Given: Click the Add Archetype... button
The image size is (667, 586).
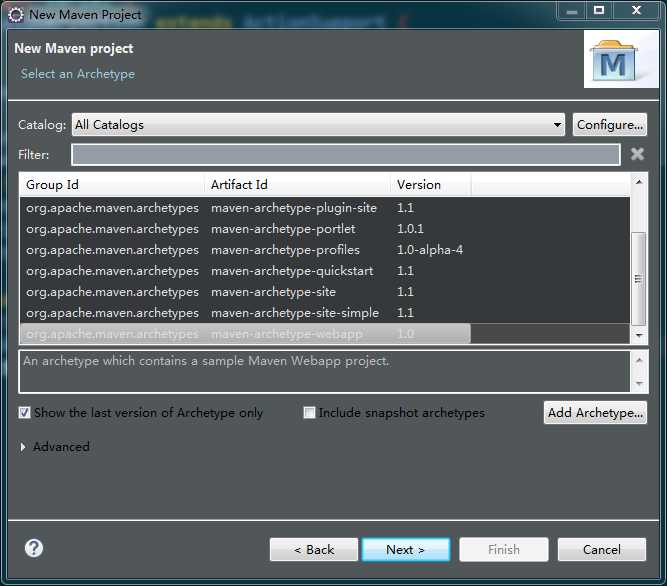Looking at the screenshot, I should coord(595,412).
